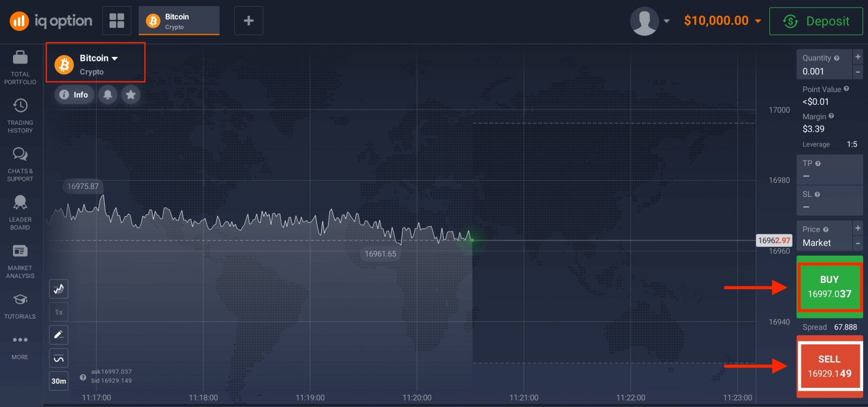Click the Price help icon
The image size is (868, 407).
coord(826,230)
